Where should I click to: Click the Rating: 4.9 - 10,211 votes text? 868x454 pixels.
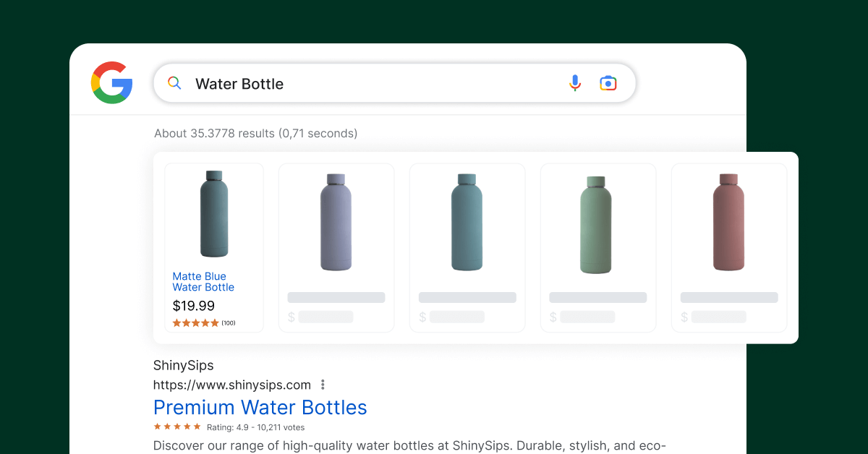(x=256, y=427)
